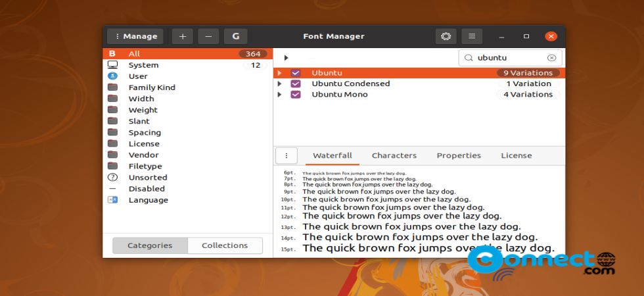The width and height of the screenshot is (644, 296).
Task: Open the hamburger application menu
Action: (x=472, y=36)
